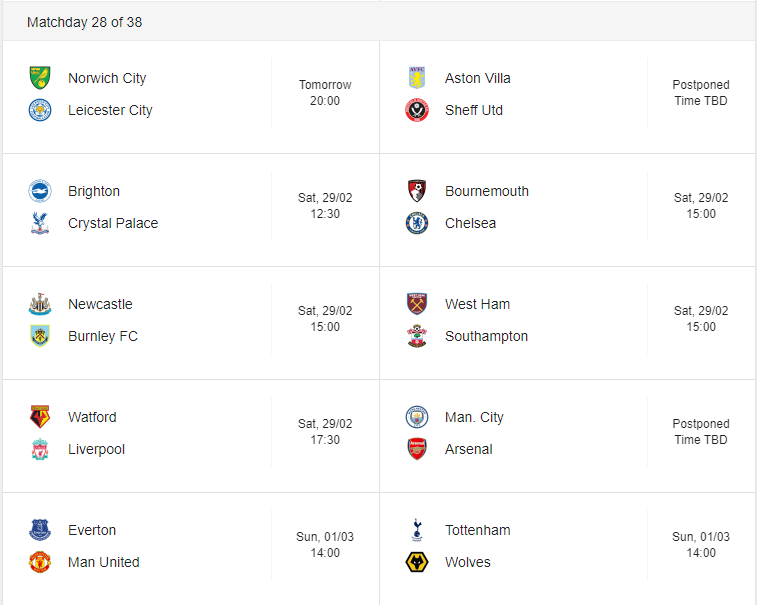Viewport: 757px width, 605px height.
Task: Select the Man United club crest
Action: 40,562
